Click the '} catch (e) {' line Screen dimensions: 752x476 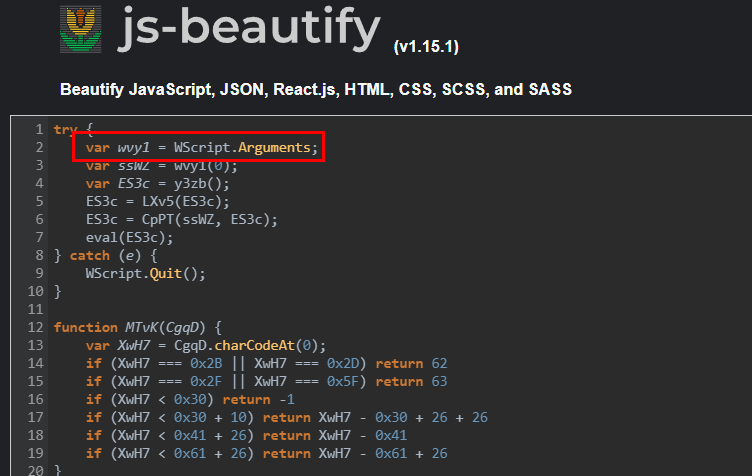click(106, 255)
